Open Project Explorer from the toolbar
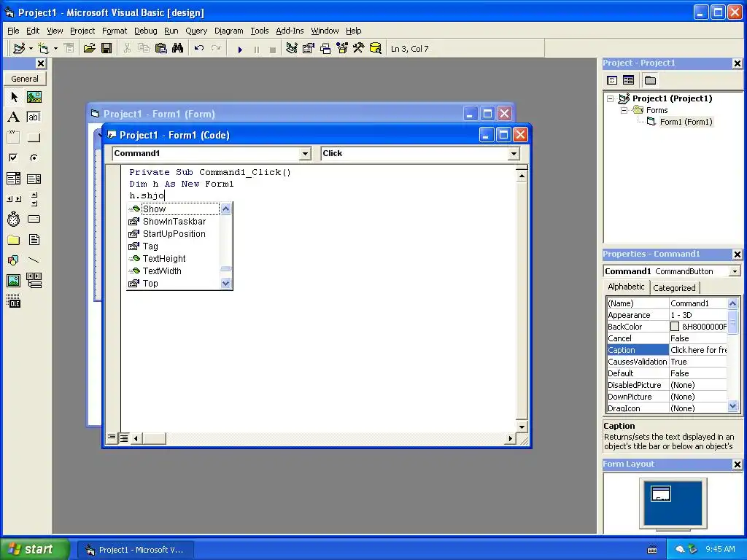Image resolution: width=747 pixels, height=560 pixels. (x=292, y=48)
